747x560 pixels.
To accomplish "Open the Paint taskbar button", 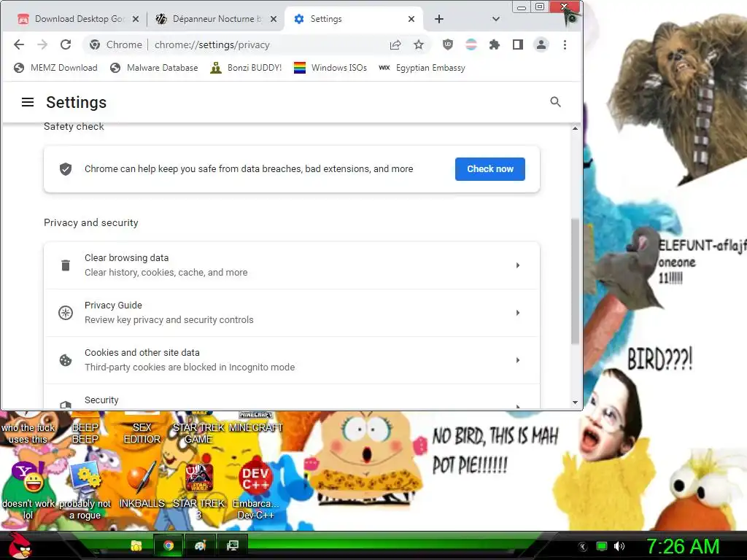I will tap(200, 545).
